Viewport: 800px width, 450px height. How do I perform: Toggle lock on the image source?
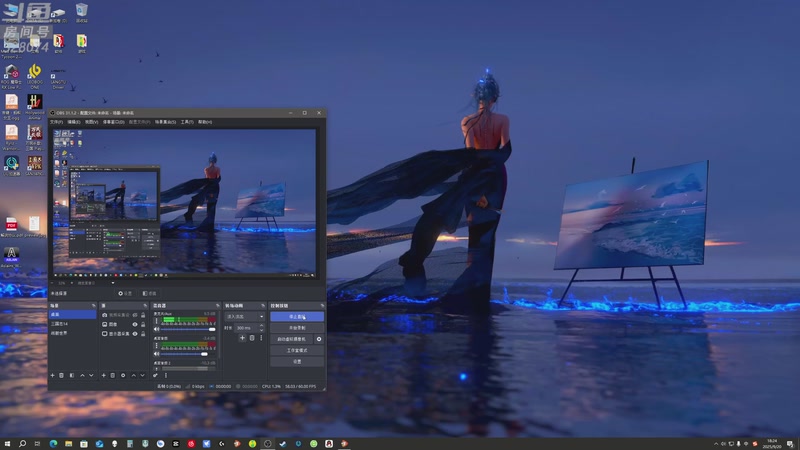[x=143, y=324]
